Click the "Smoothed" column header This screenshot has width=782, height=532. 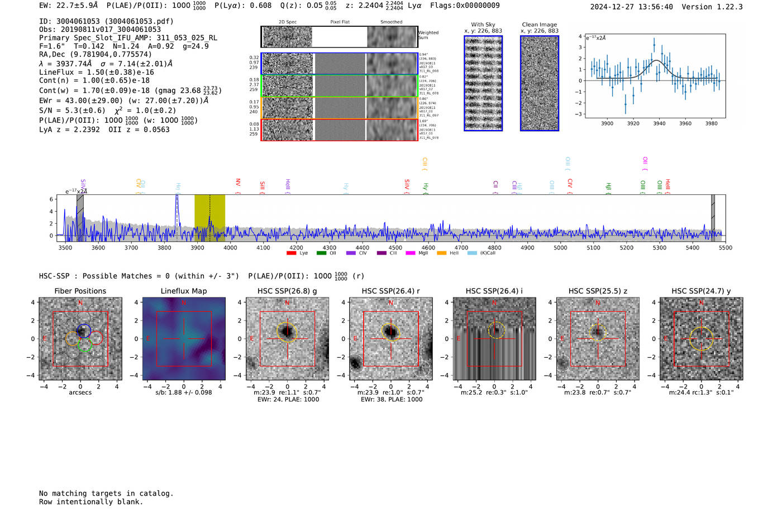click(391, 22)
